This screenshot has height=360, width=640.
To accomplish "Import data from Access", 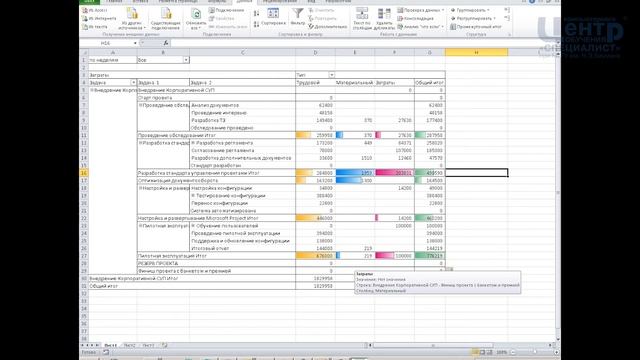I will click(95, 10).
